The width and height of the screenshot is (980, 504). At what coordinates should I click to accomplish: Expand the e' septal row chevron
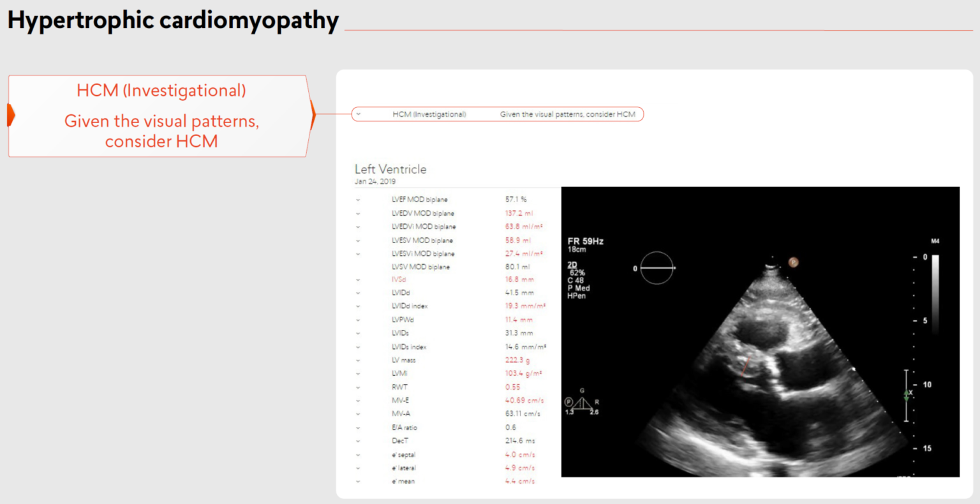point(358,455)
